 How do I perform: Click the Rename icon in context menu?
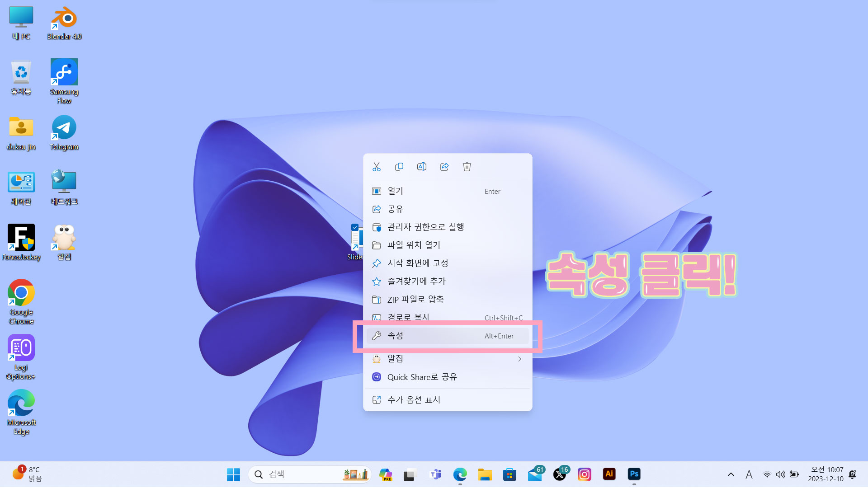point(421,167)
